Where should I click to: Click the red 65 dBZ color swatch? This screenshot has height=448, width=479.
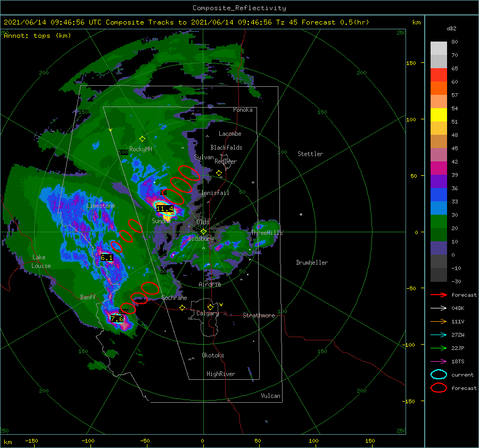tap(439, 75)
